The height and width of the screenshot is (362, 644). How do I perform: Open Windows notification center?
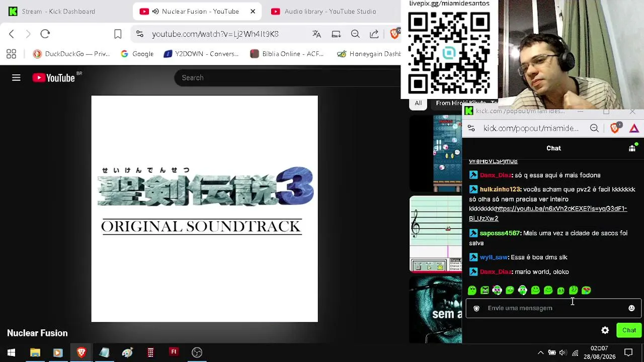628,352
